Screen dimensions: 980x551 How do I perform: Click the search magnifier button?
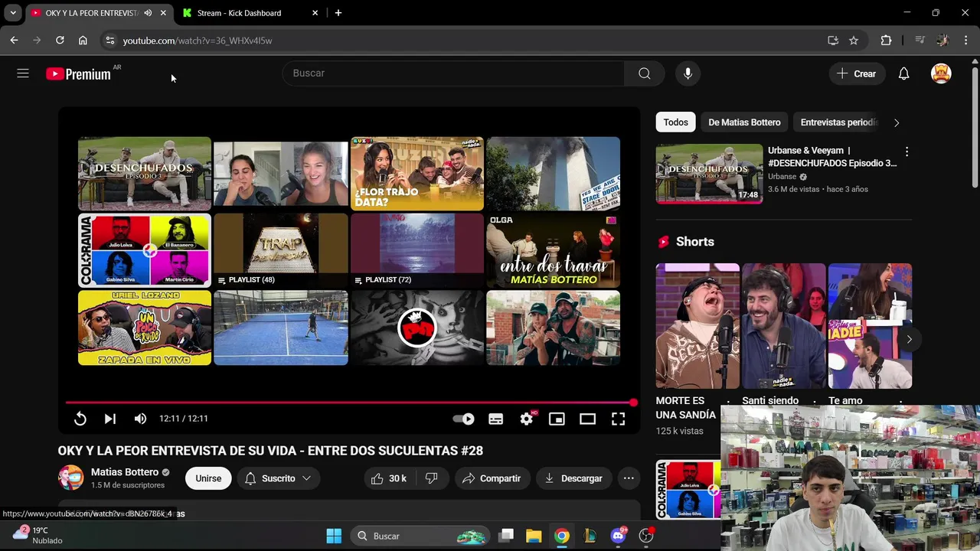tap(644, 73)
